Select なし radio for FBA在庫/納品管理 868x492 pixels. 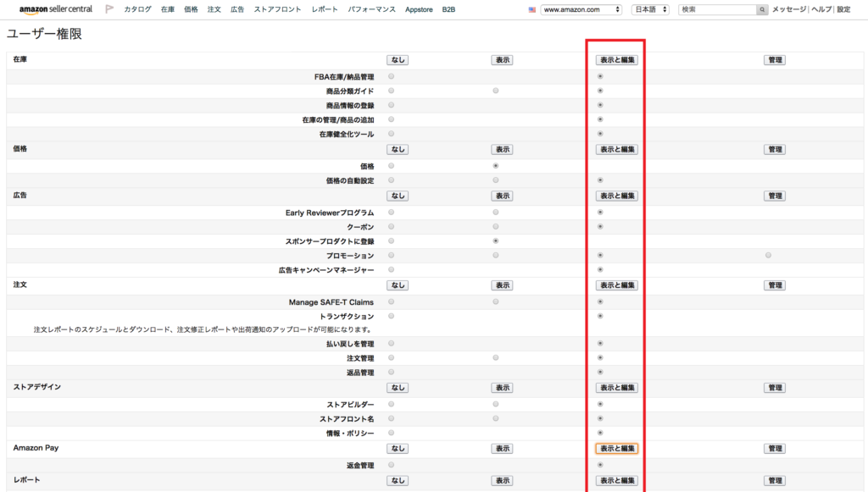pos(392,76)
